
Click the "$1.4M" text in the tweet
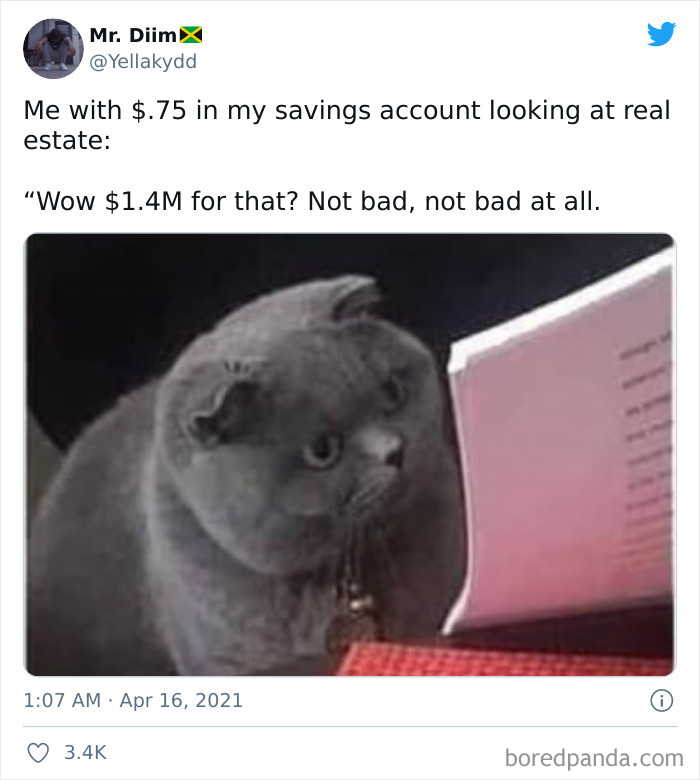(x=144, y=201)
